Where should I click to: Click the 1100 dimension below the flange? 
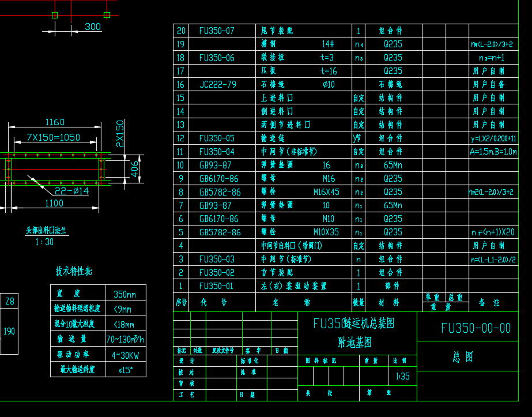(55, 203)
